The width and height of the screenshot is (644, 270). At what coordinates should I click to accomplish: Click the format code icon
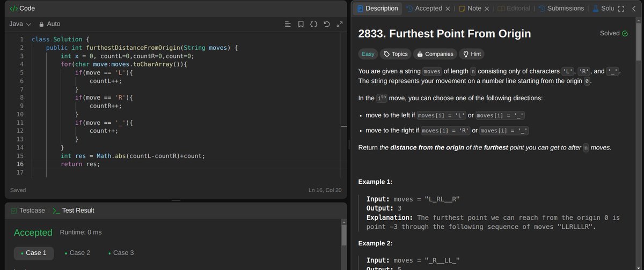pos(288,24)
